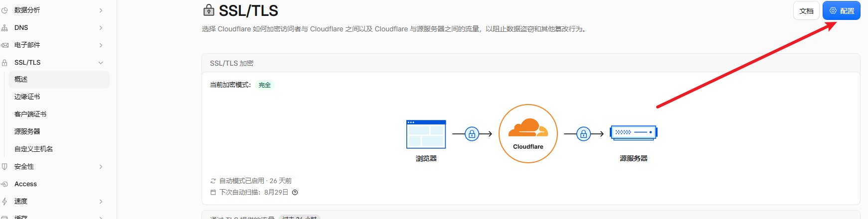
Task: Click the browser window icon in diagram
Action: coord(426,134)
